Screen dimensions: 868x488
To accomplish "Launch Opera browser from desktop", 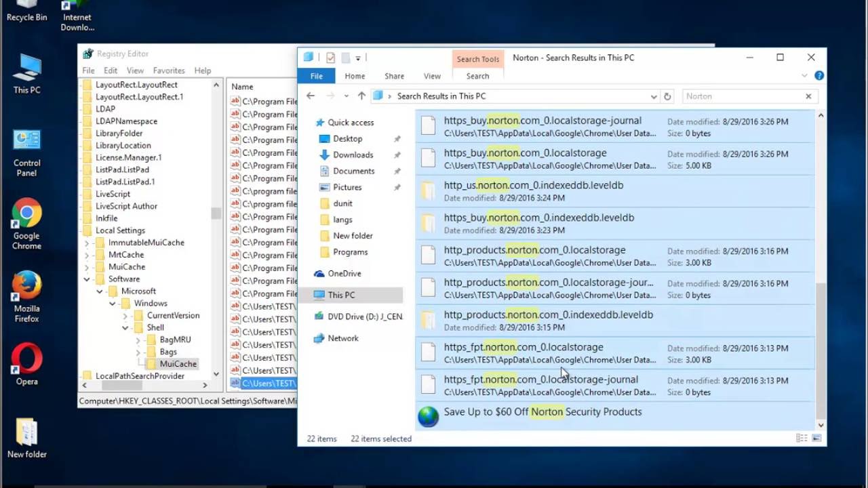I will coord(26,364).
